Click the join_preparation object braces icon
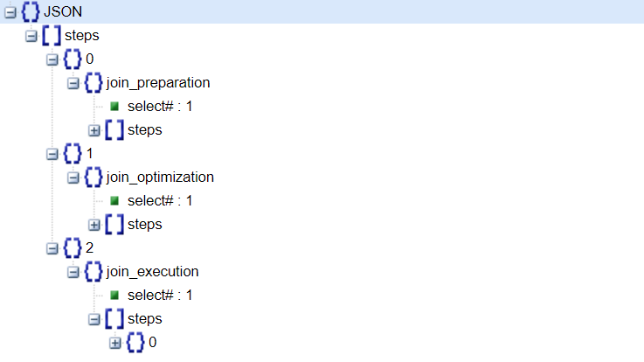Viewport: 644px width, 362px height. click(x=93, y=83)
